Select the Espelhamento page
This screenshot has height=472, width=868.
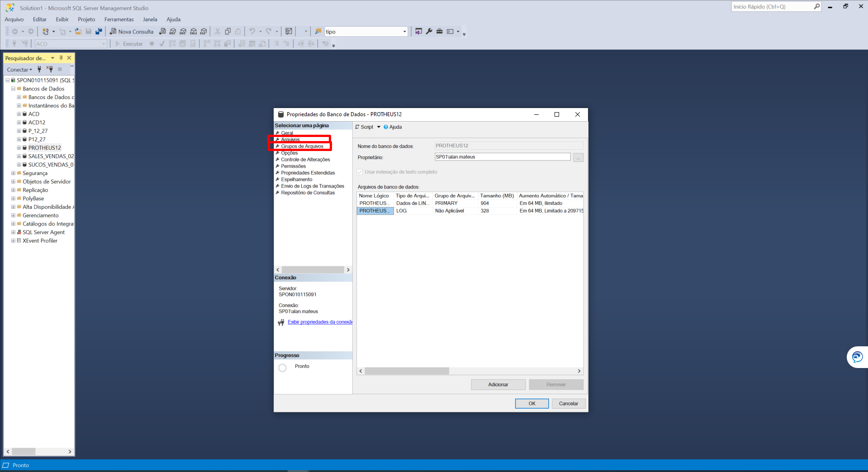point(296,179)
